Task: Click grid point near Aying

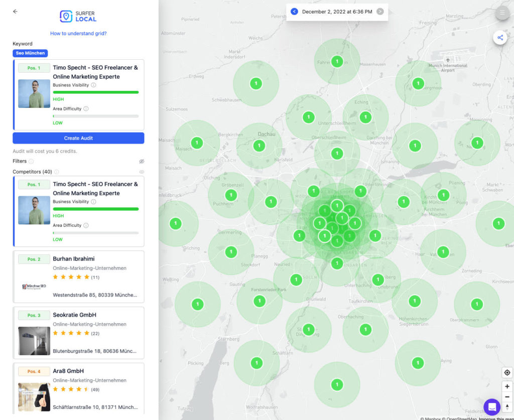Action: (418, 363)
